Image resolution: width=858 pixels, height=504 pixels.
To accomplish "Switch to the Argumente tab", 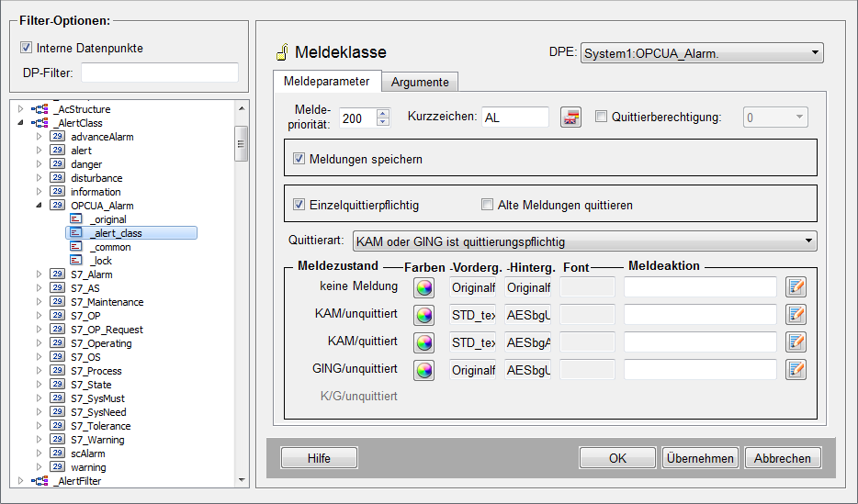I will click(420, 82).
